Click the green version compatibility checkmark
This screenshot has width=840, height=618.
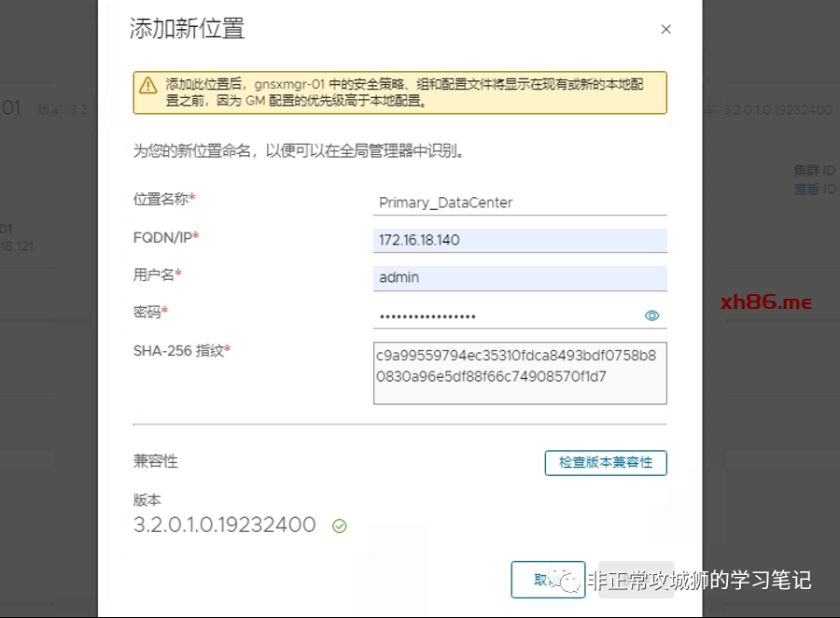tap(340, 527)
